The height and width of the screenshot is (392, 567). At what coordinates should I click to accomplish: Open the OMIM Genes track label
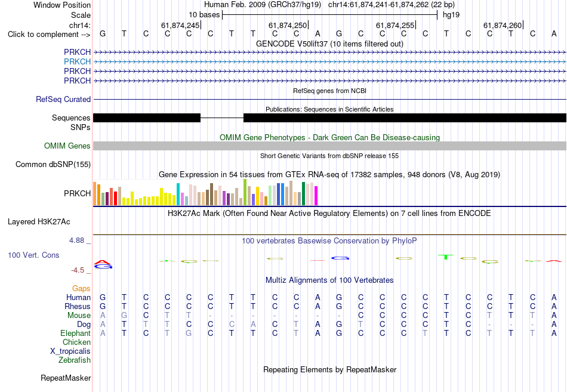pyautogui.click(x=67, y=146)
